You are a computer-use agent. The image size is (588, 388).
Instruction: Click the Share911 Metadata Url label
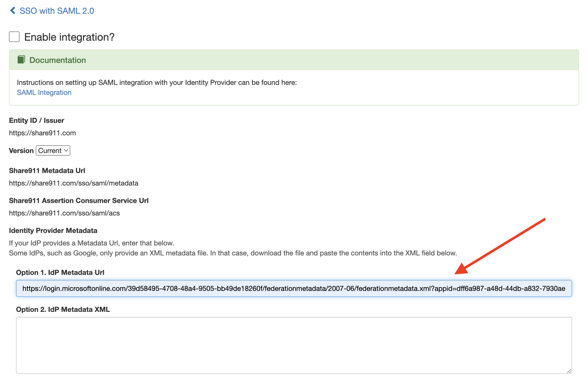point(47,170)
